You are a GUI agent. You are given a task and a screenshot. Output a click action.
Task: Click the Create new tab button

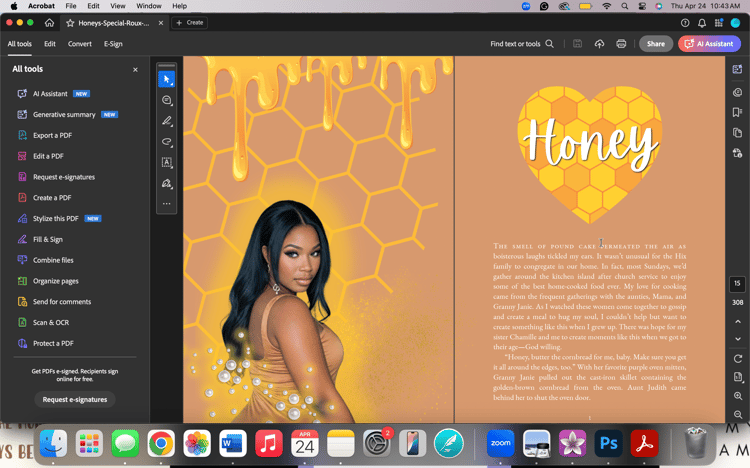pos(189,22)
